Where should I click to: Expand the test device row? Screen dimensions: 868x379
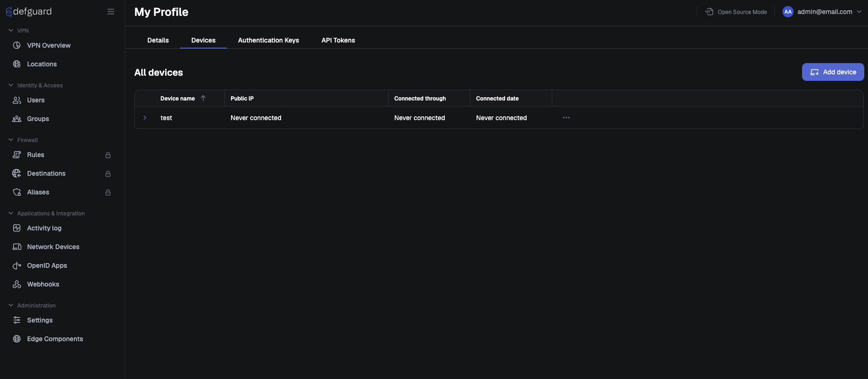[145, 118]
